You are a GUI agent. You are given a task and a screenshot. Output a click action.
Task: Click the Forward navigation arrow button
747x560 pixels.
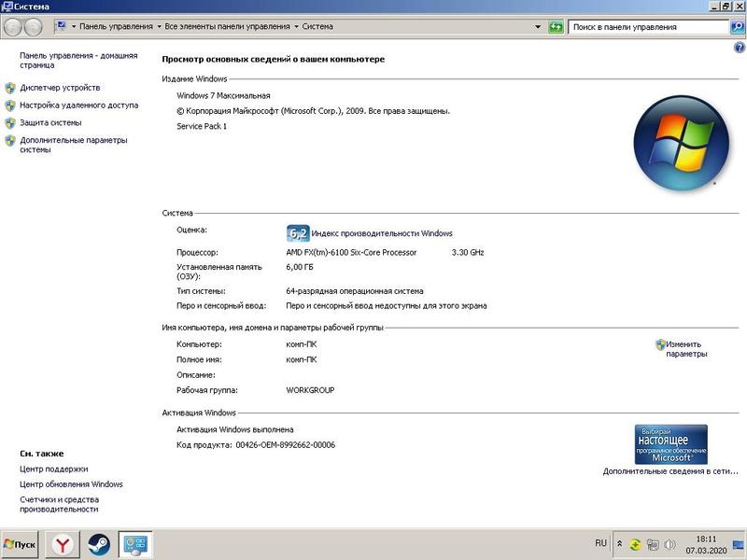click(33, 27)
